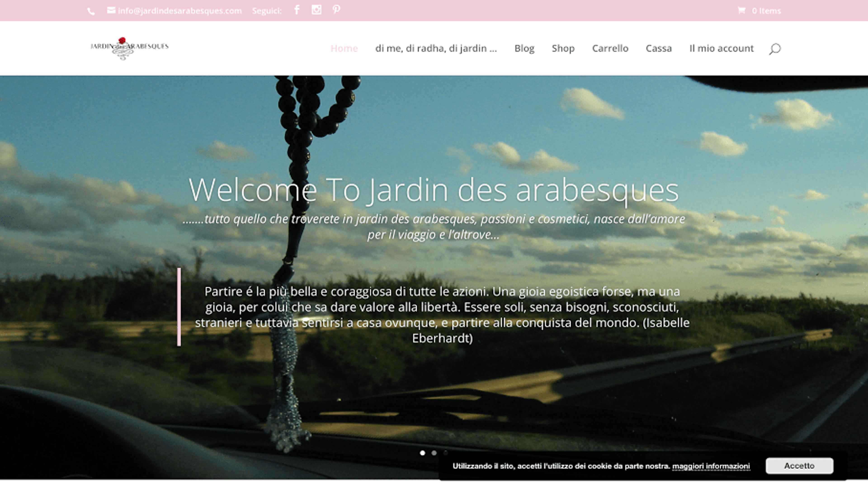Open the Blog menu item
868x501 pixels.
tap(524, 48)
